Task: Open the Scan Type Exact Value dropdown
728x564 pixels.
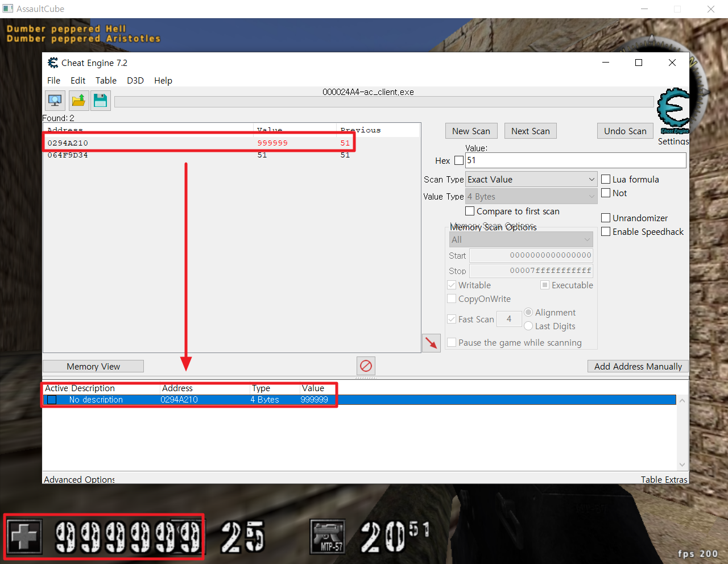Action: point(531,179)
